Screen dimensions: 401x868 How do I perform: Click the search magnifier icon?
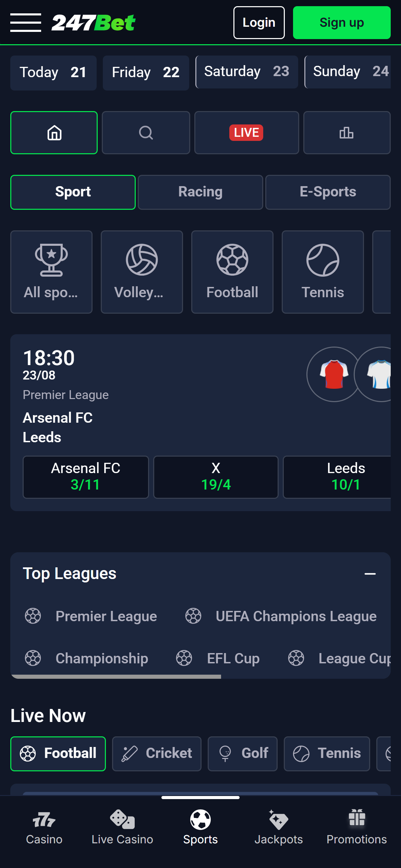[x=146, y=133]
